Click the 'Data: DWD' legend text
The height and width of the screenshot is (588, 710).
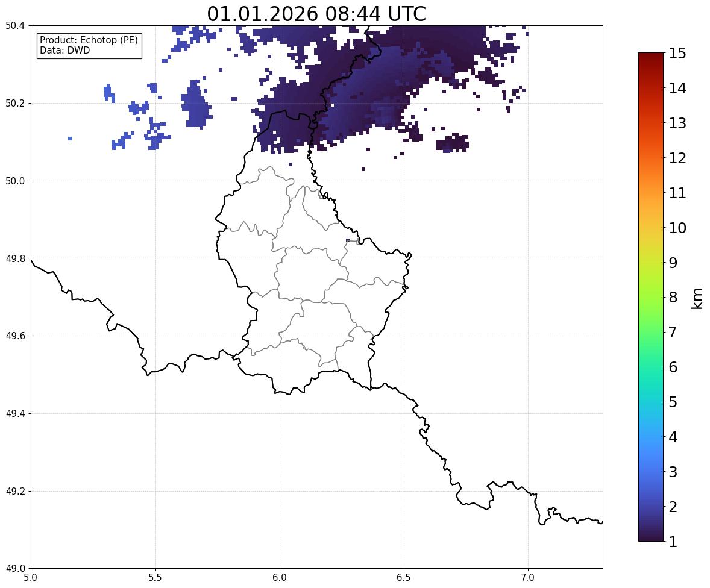pyautogui.click(x=64, y=50)
